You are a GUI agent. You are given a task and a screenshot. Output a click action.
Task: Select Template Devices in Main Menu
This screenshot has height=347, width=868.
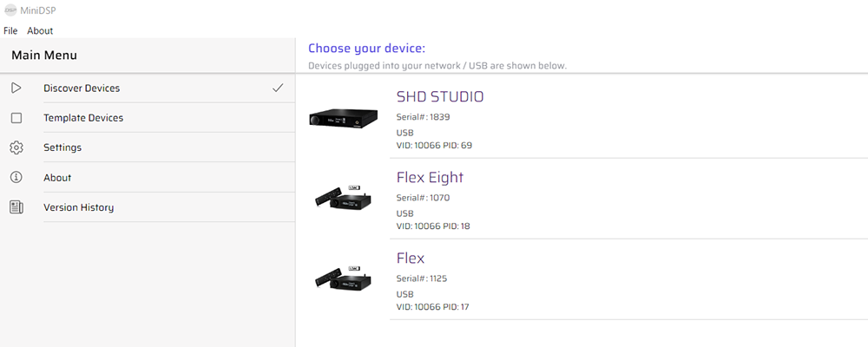83,118
